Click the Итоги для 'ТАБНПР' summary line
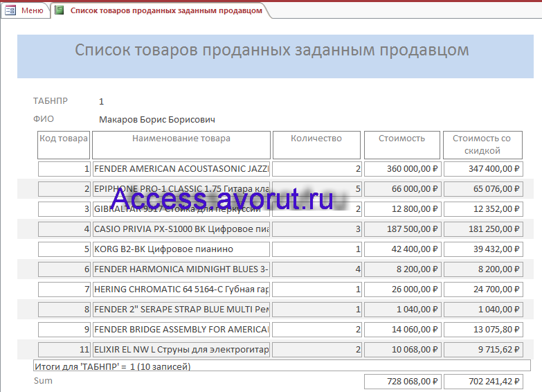 click(x=282, y=366)
